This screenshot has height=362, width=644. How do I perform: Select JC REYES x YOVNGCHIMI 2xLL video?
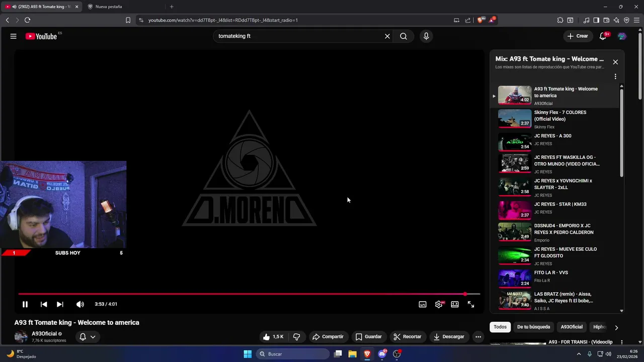tap(555, 188)
